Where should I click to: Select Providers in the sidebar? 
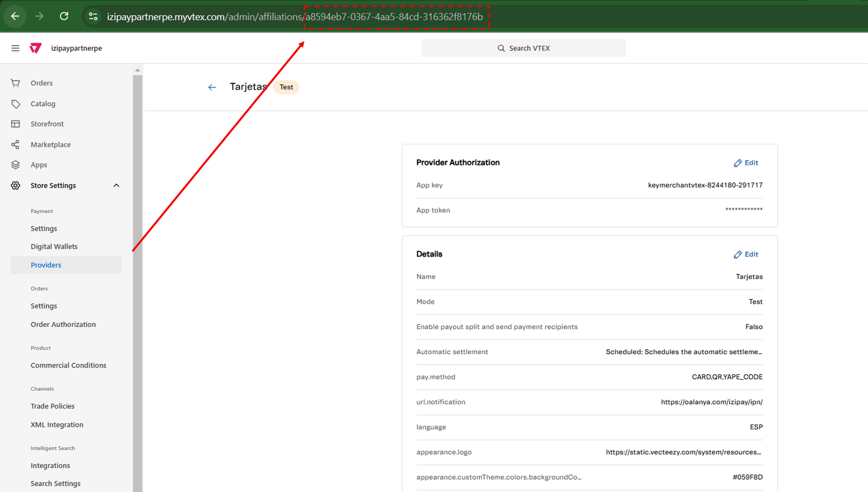point(66,265)
